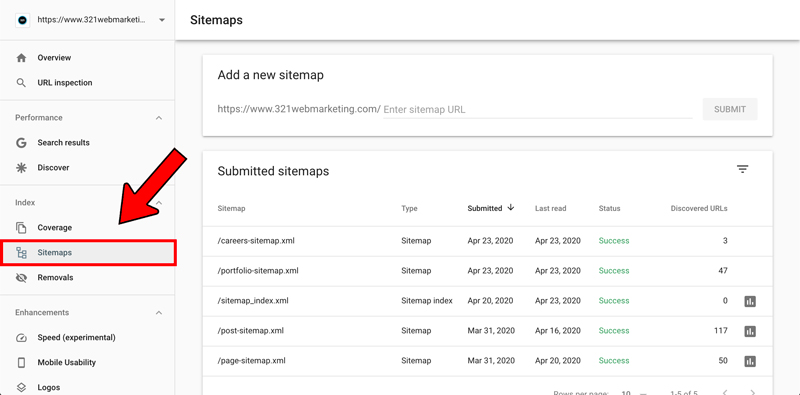This screenshot has width=800, height=395.
Task: Open coverage chart icon for /page-sitemap.xml
Action: 749,361
